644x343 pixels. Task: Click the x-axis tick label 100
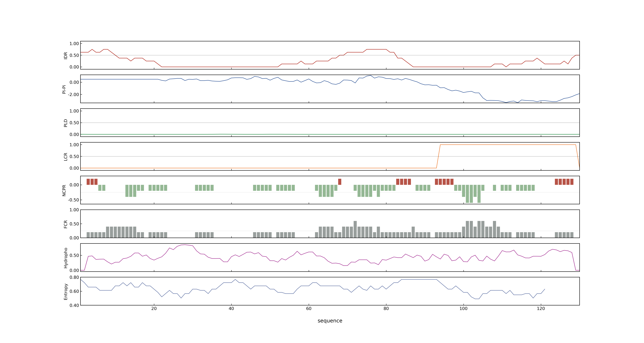[x=463, y=309]
